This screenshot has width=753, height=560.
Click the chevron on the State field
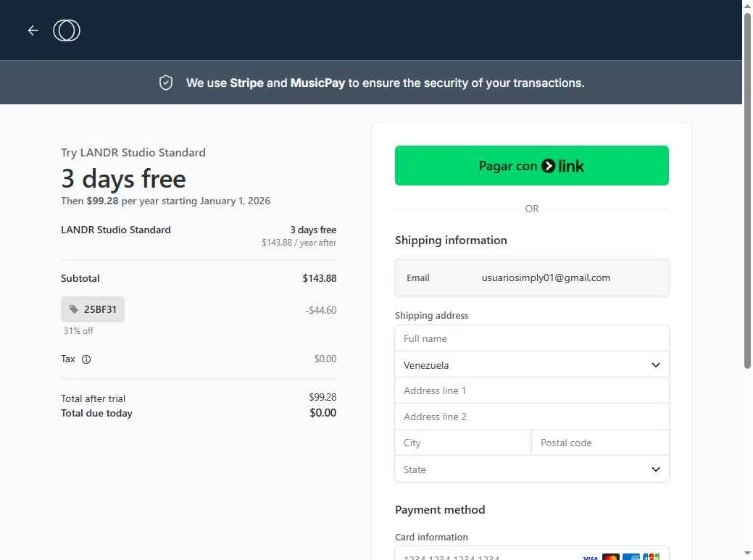(655, 469)
